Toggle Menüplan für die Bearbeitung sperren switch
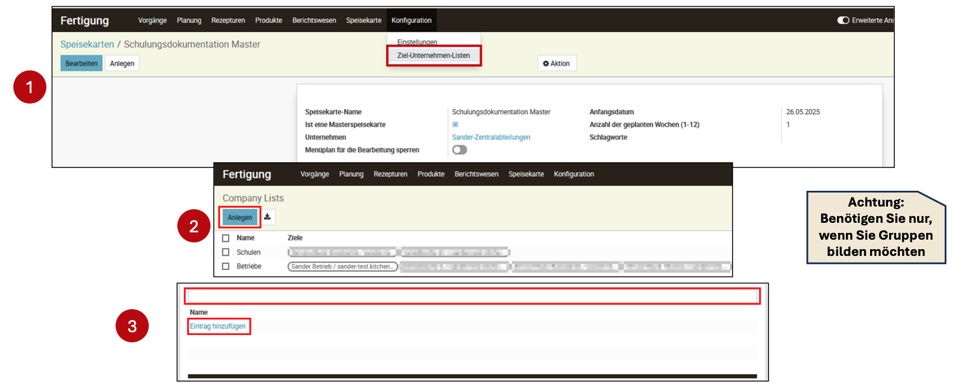 pos(459,150)
